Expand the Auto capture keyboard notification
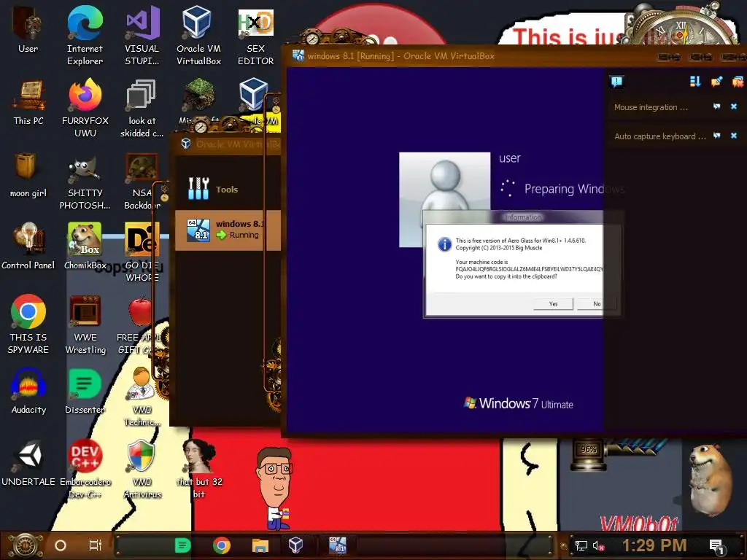The image size is (747, 560). pyautogui.click(x=716, y=136)
